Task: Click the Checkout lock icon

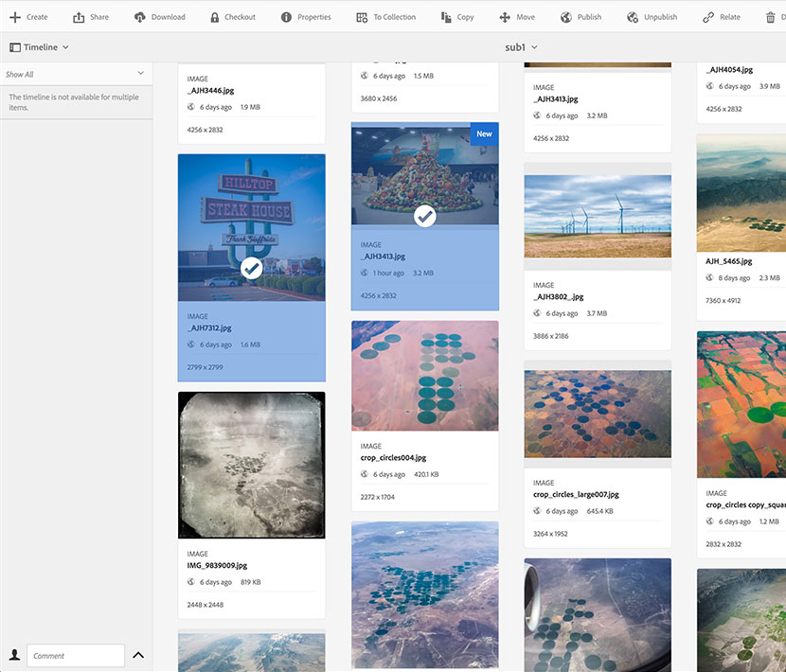Action: click(215, 17)
